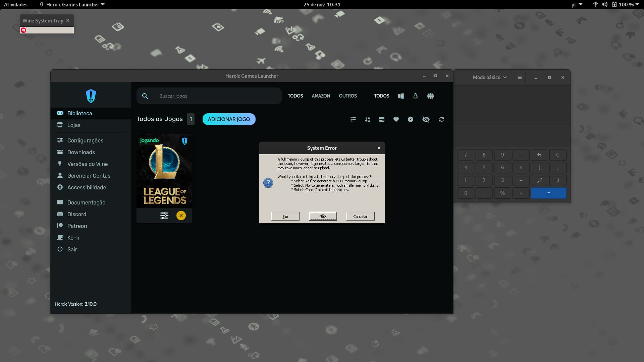This screenshot has height=362, width=644.
Task: Click the Calculator percent key
Action: tap(502, 193)
